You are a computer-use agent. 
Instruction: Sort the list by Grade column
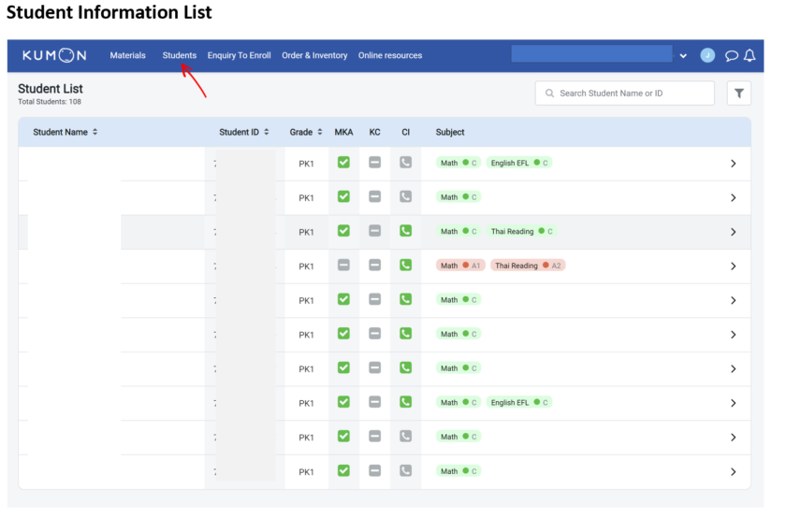point(306,132)
